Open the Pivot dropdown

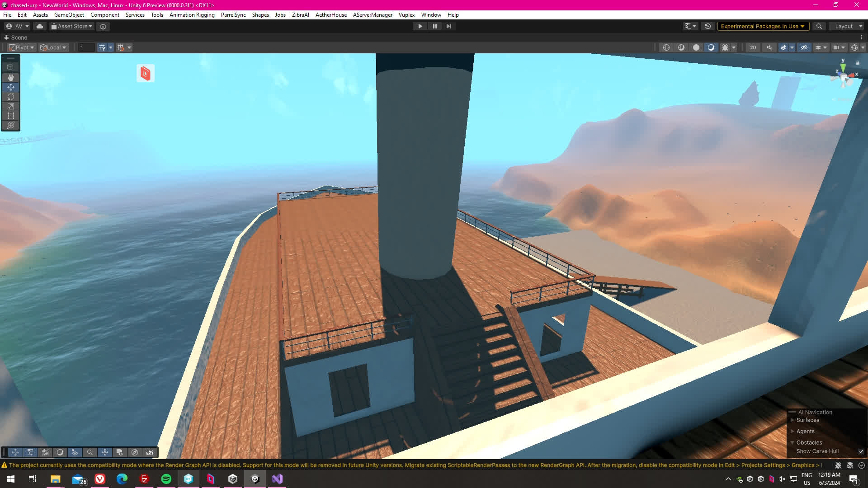point(22,47)
